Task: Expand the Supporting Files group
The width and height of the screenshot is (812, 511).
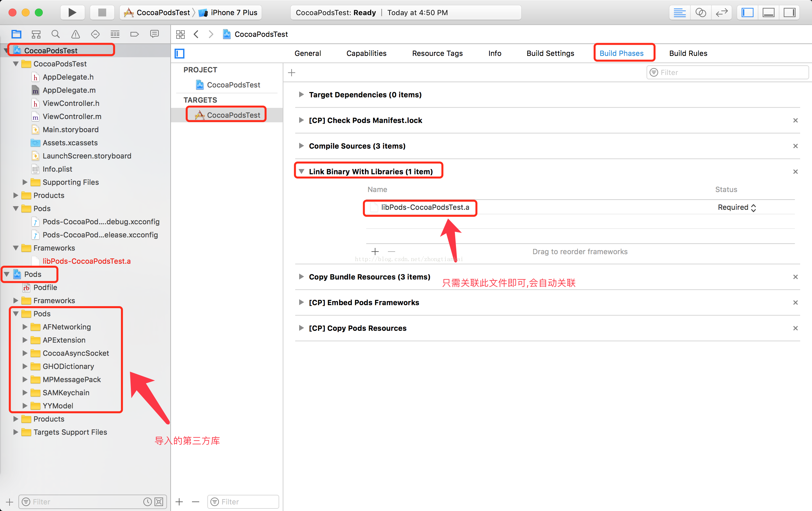Action: pyautogui.click(x=25, y=182)
